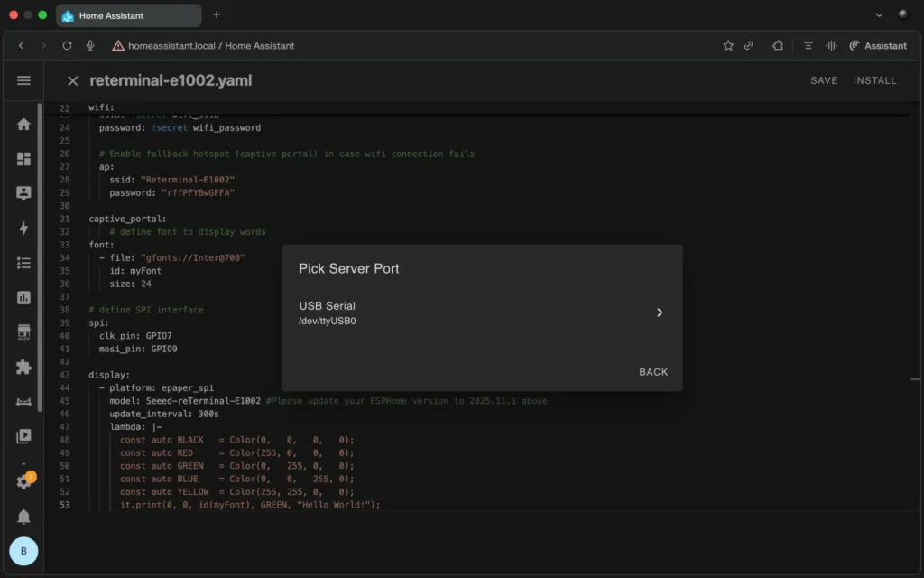The image size is (924, 578).
Task: Open the dashboard grid icon in sidebar
Action: (x=23, y=159)
